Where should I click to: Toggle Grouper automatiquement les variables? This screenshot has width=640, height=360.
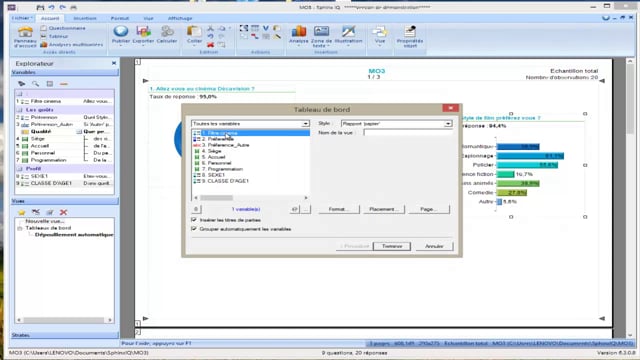(x=194, y=229)
